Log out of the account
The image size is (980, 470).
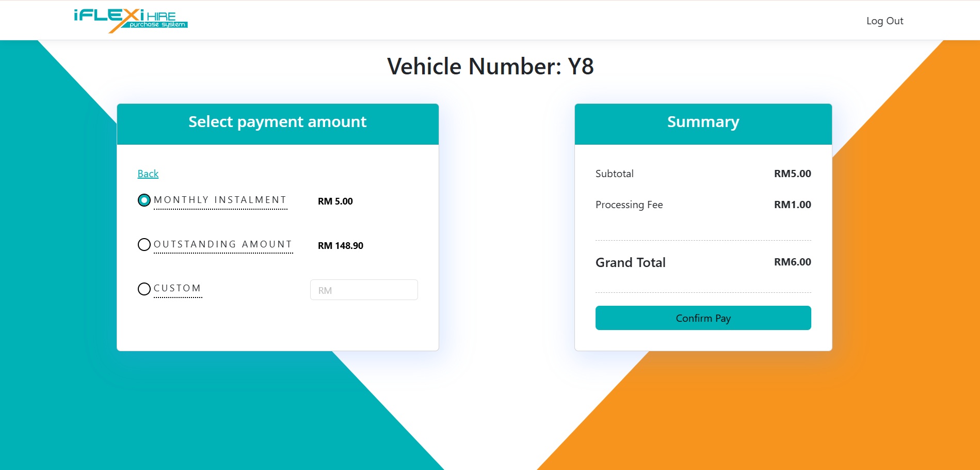tap(885, 21)
